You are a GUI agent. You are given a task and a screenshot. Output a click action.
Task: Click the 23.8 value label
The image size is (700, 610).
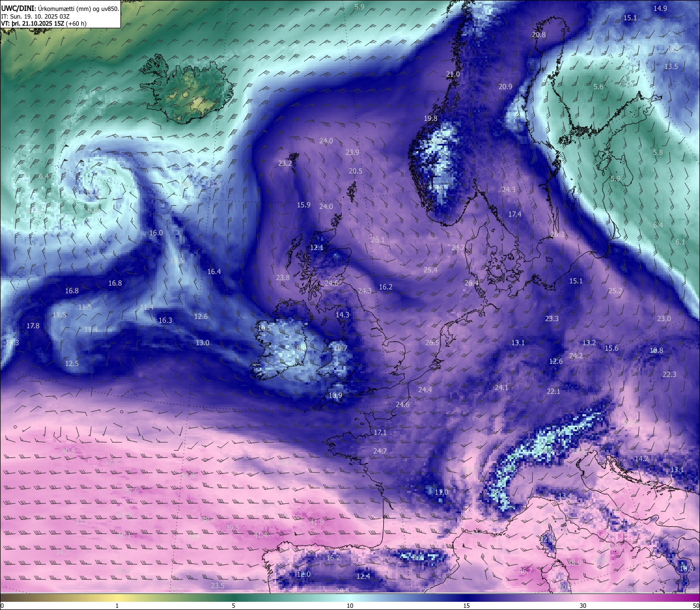(x=283, y=277)
